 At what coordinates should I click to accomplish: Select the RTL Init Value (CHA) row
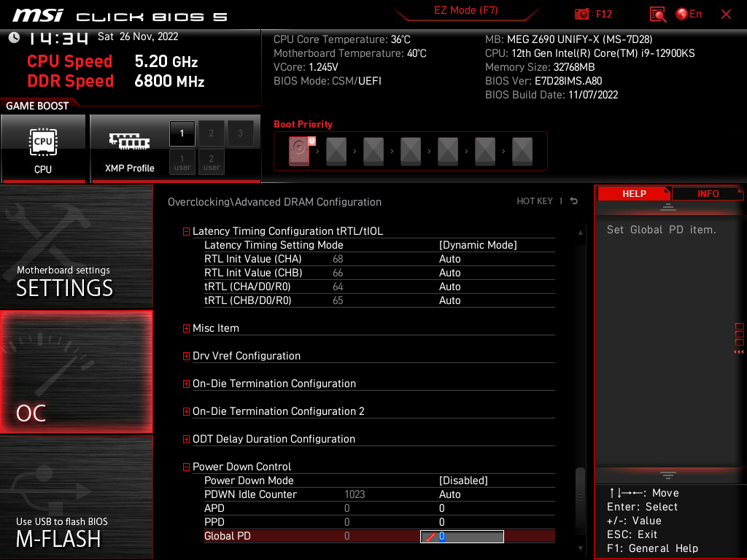(379, 259)
